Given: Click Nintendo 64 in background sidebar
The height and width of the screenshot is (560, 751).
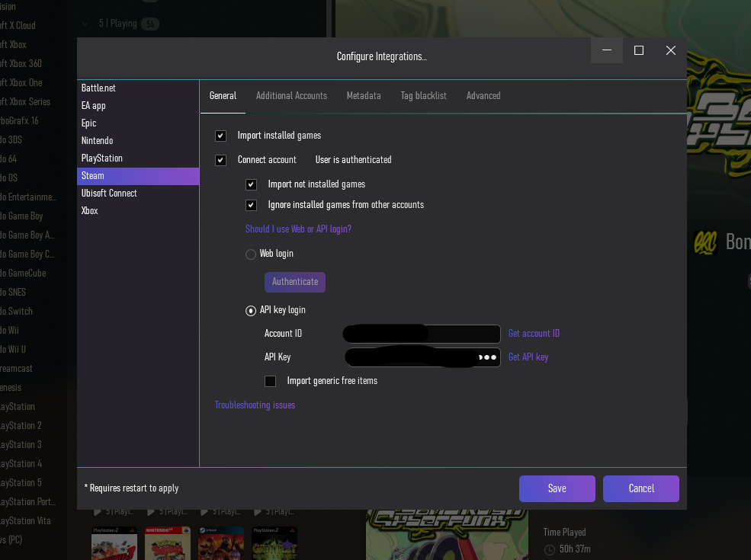Looking at the screenshot, I should [8, 159].
